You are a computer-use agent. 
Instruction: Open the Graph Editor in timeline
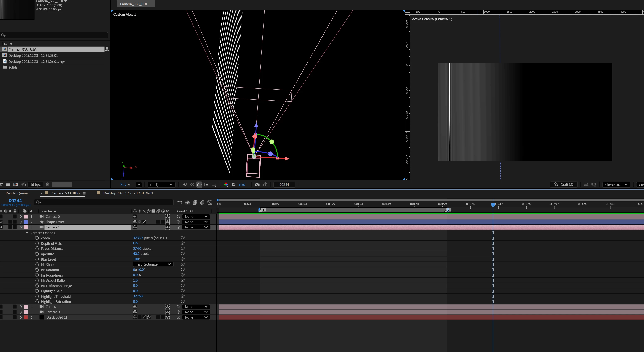tap(210, 202)
